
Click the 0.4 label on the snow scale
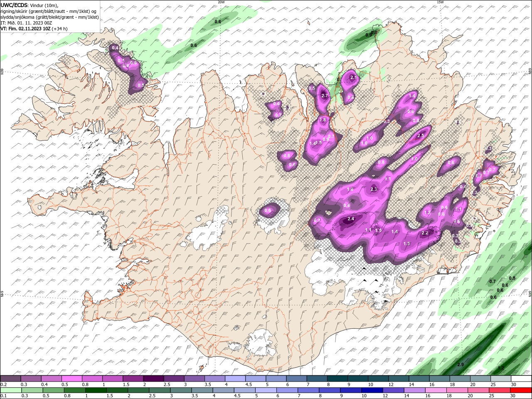pos(44,384)
